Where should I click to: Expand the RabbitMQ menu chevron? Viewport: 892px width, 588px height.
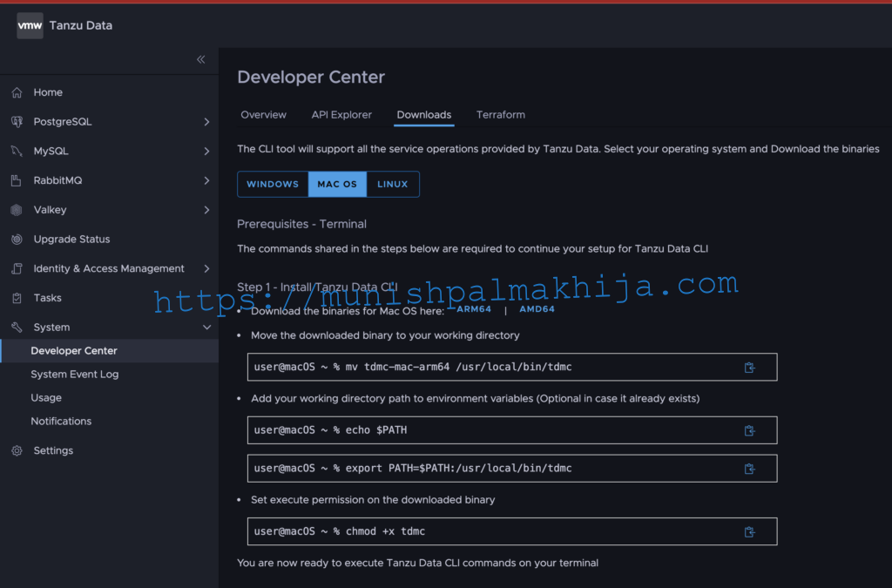pos(206,180)
